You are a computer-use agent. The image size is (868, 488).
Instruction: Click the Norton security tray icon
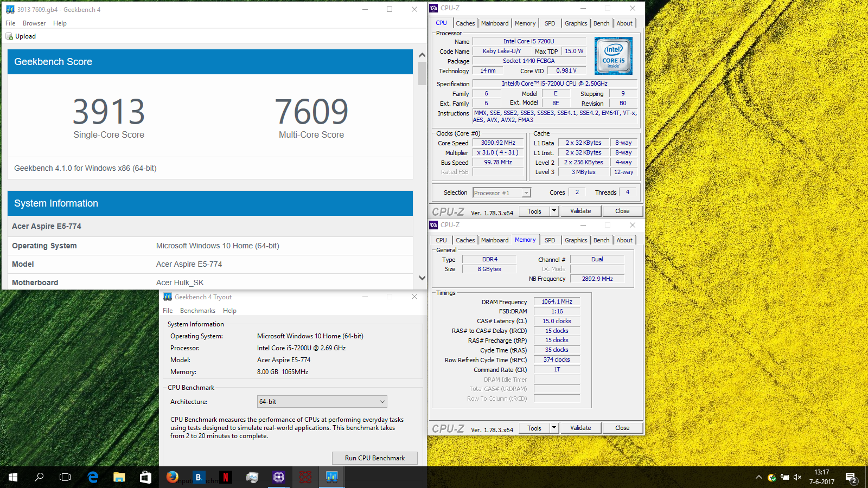(x=771, y=478)
